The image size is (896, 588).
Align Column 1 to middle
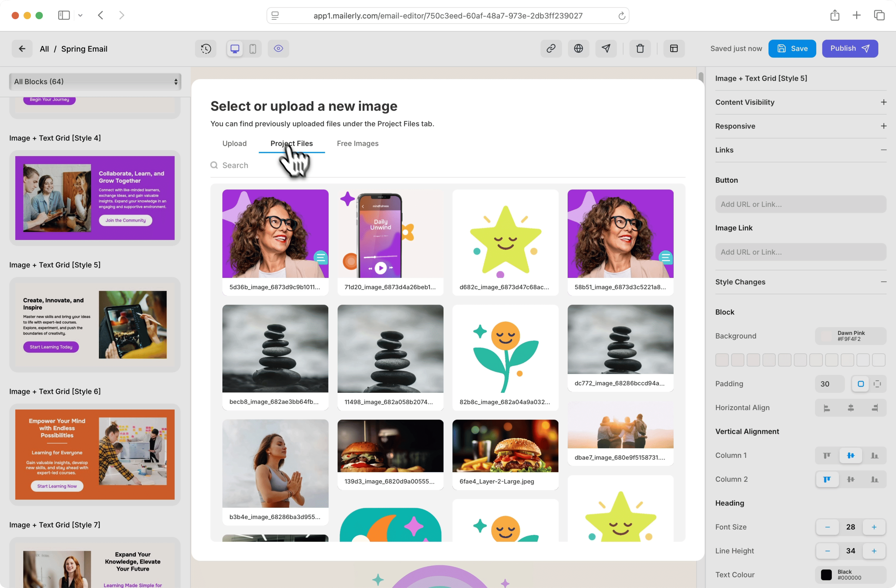coord(851,455)
